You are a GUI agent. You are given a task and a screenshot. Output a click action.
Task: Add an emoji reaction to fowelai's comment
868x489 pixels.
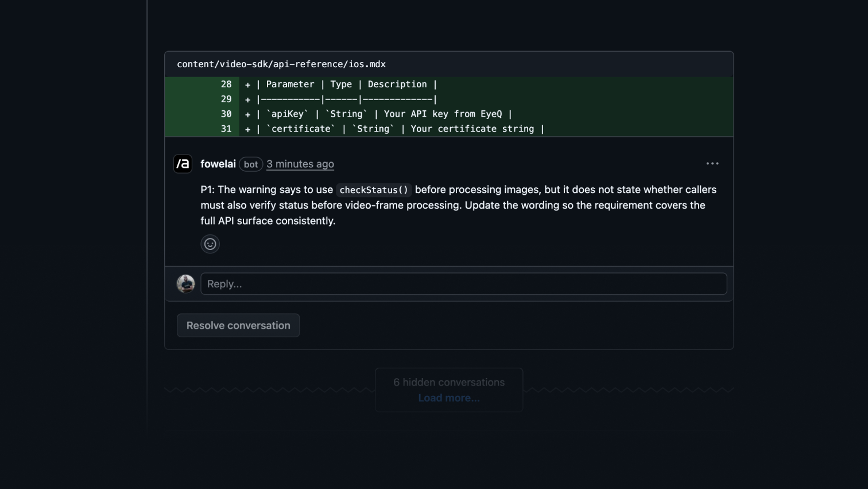(x=210, y=244)
